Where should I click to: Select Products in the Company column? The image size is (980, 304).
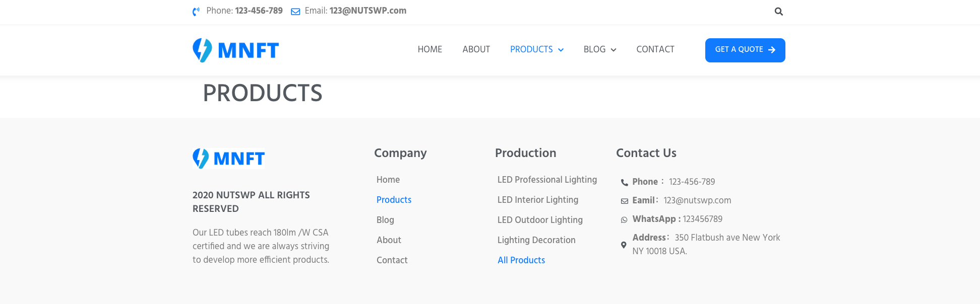coord(394,200)
